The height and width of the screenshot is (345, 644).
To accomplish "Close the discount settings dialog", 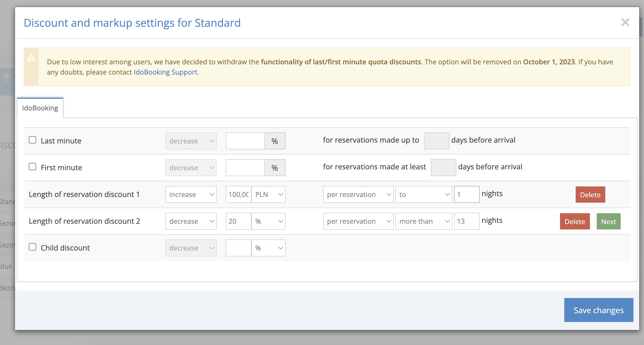I will 625,22.
